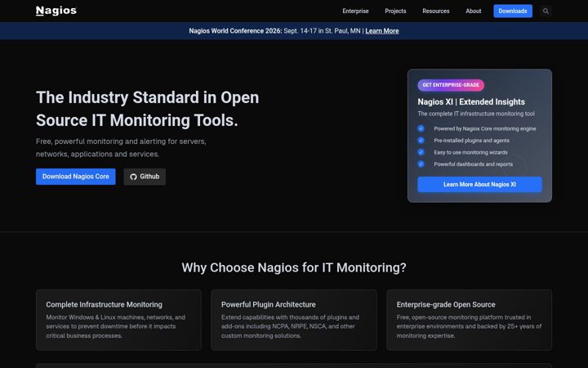Open the Resources menu
588x368 pixels.
pyautogui.click(x=436, y=11)
